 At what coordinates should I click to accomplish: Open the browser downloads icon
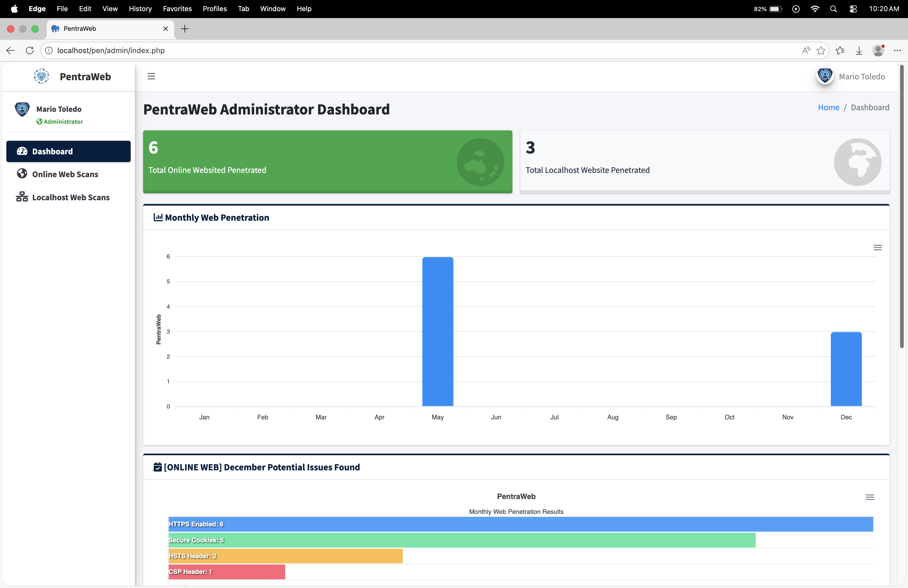859,50
